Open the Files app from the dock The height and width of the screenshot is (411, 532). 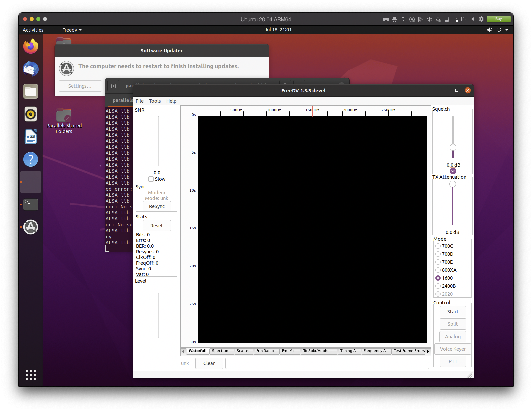[30, 92]
